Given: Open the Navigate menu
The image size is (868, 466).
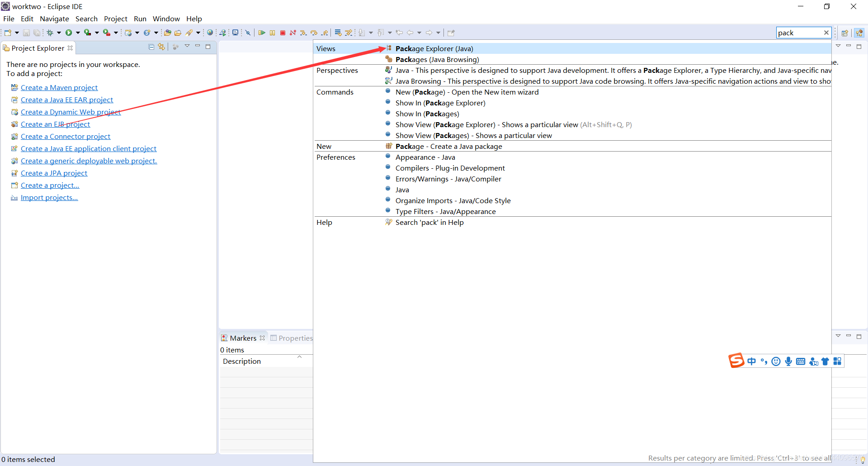Looking at the screenshot, I should (54, 19).
